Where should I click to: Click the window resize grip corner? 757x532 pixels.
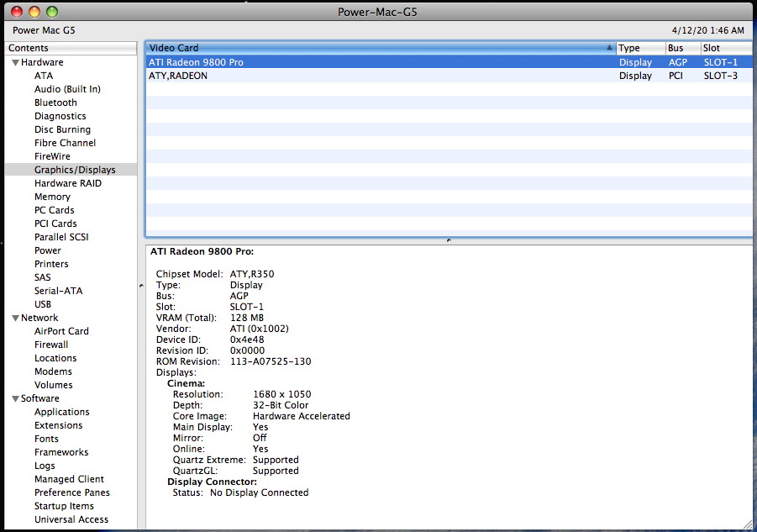click(x=748, y=524)
